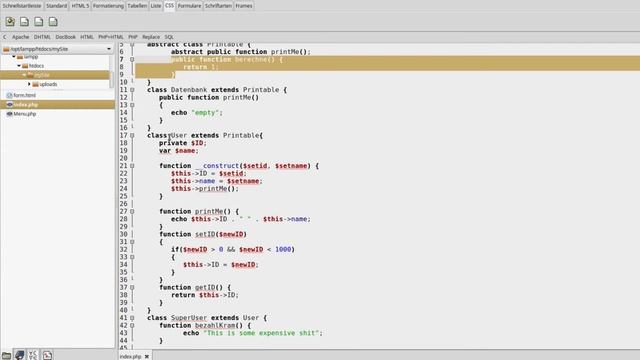
Task: Close the index.php document tab
Action: click(x=147, y=356)
